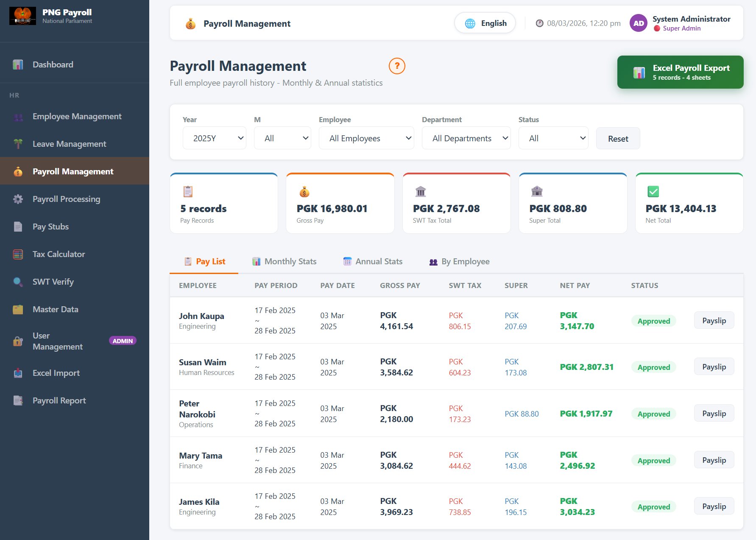
Task: Click the ADMIN badge on User Management
Action: 123,341
